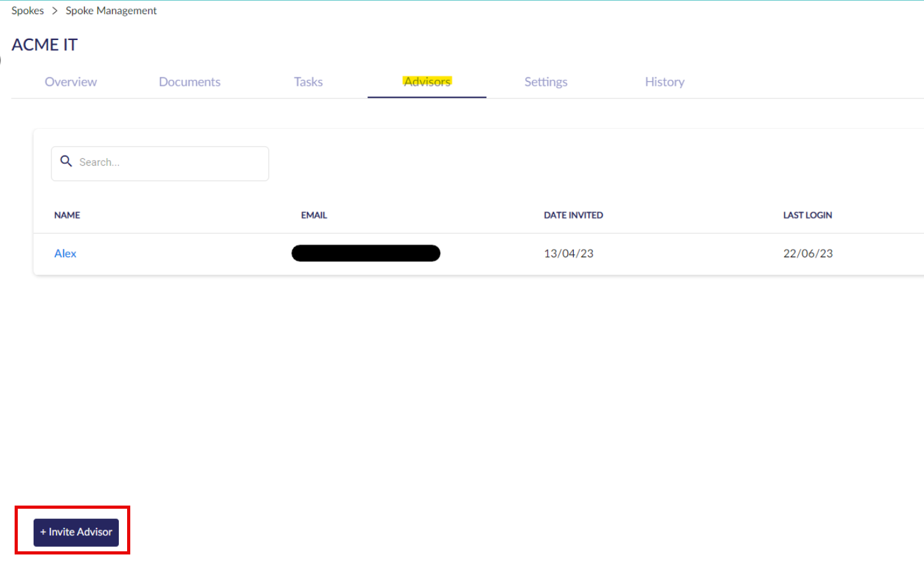Click the ACME IT page title

[44, 45]
